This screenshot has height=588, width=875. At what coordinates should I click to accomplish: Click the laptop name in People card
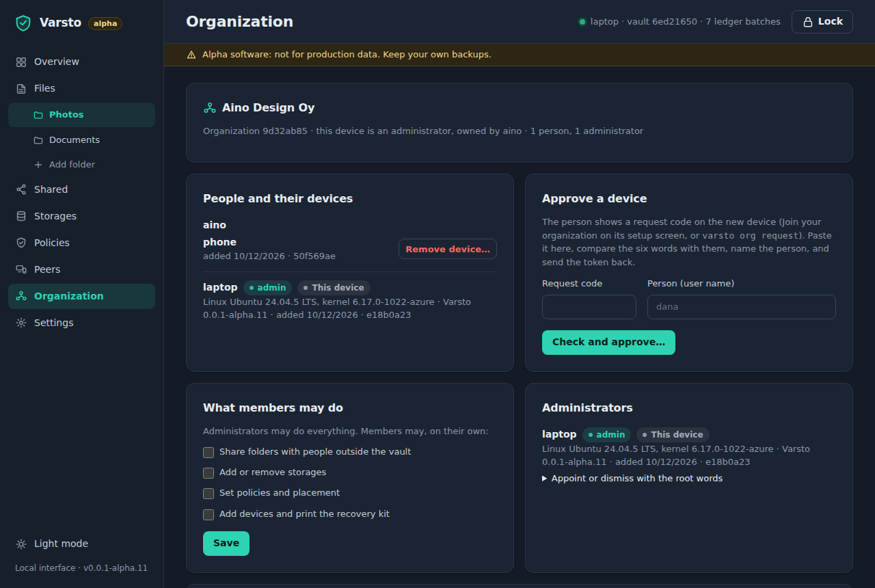coord(220,287)
